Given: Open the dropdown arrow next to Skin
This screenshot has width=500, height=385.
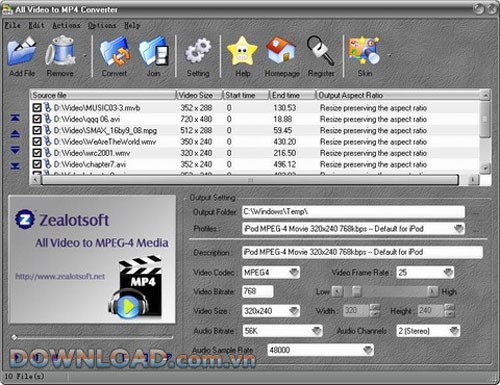Looking at the screenshot, I should [x=389, y=54].
